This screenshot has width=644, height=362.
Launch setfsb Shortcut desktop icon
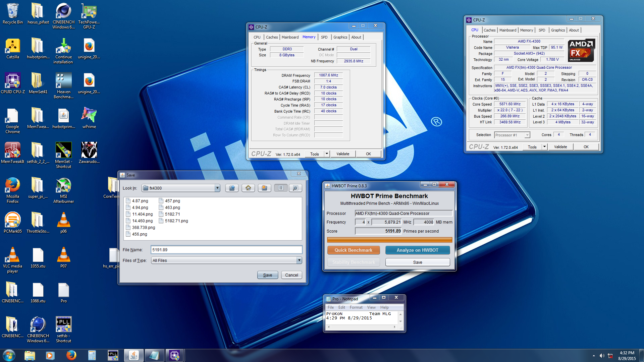point(63,330)
